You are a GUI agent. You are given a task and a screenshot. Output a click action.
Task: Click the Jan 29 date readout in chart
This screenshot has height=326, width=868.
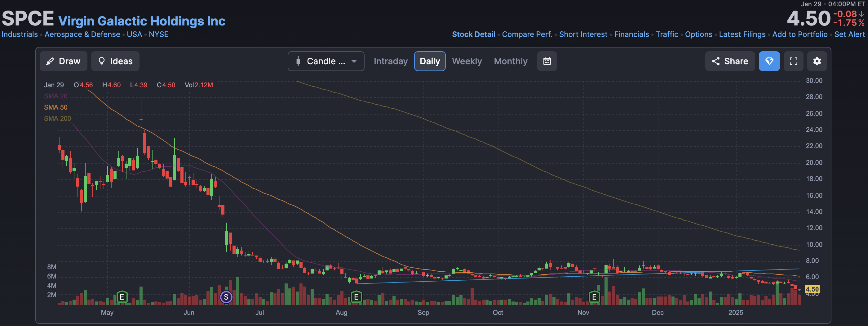pos(54,85)
